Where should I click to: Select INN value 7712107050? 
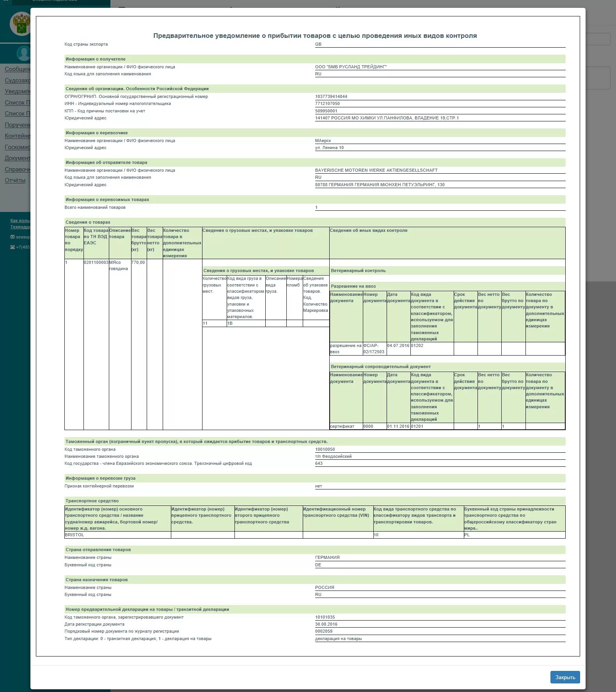point(327,103)
